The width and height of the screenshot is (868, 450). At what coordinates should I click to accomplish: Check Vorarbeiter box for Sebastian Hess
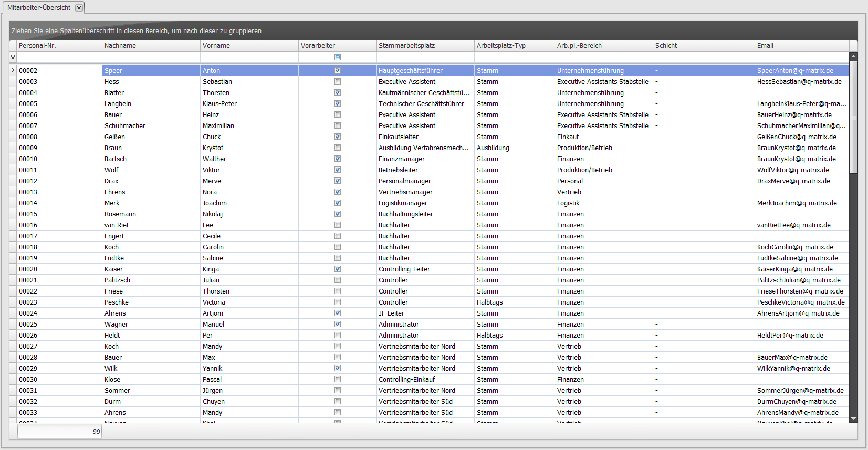click(338, 81)
